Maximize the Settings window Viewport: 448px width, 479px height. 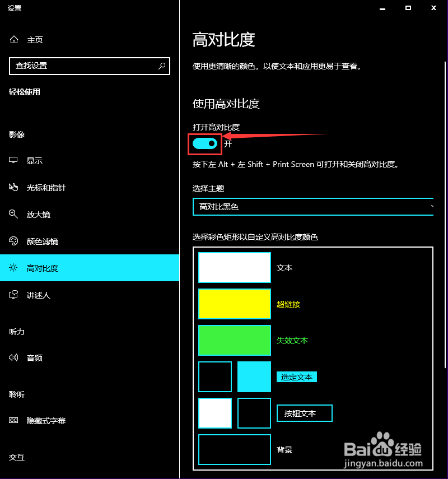408,8
